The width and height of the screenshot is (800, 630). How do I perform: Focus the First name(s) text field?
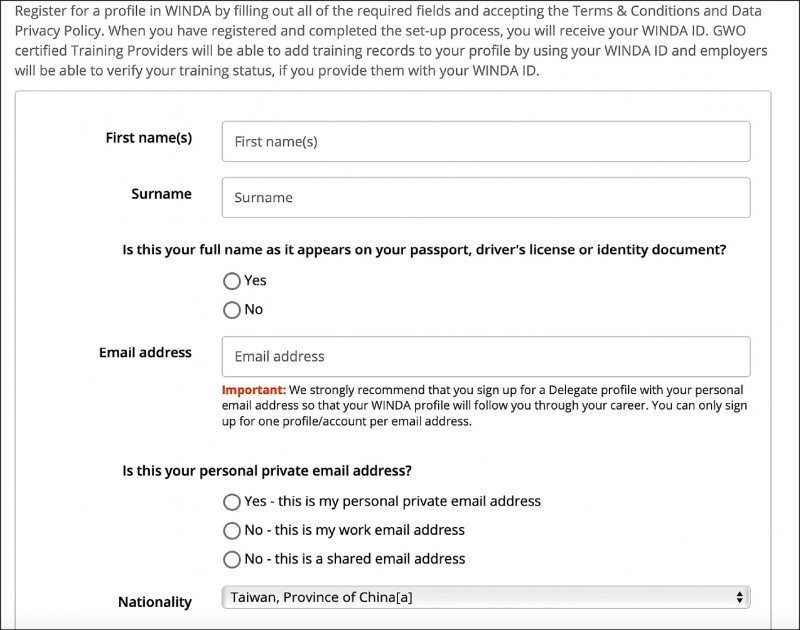pos(486,141)
